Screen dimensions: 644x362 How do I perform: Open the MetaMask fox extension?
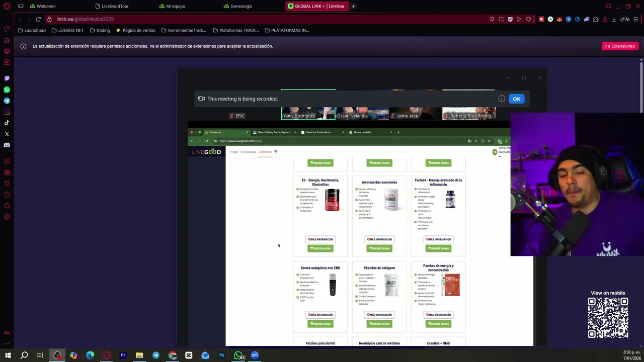559,19
